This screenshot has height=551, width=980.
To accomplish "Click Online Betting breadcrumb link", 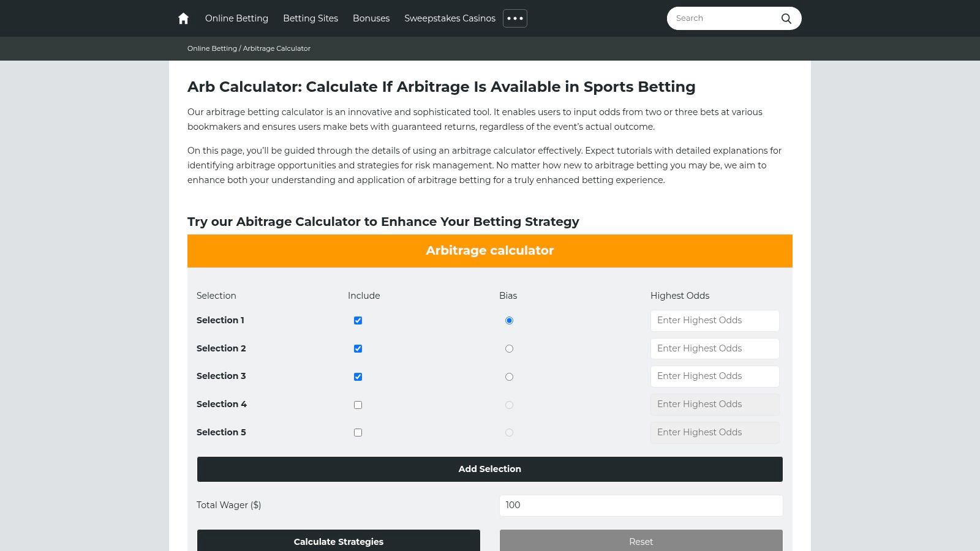I will pos(212,48).
